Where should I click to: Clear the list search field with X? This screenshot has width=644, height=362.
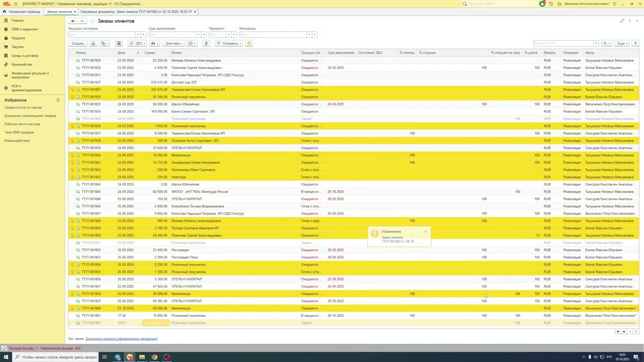pyautogui.click(x=596, y=43)
